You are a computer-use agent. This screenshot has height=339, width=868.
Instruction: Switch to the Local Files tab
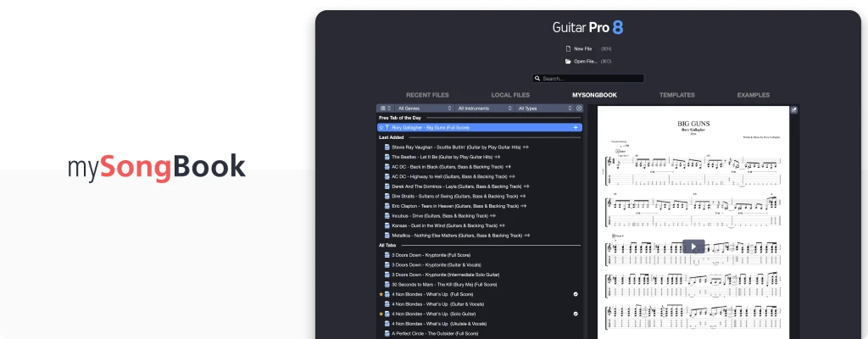click(510, 95)
